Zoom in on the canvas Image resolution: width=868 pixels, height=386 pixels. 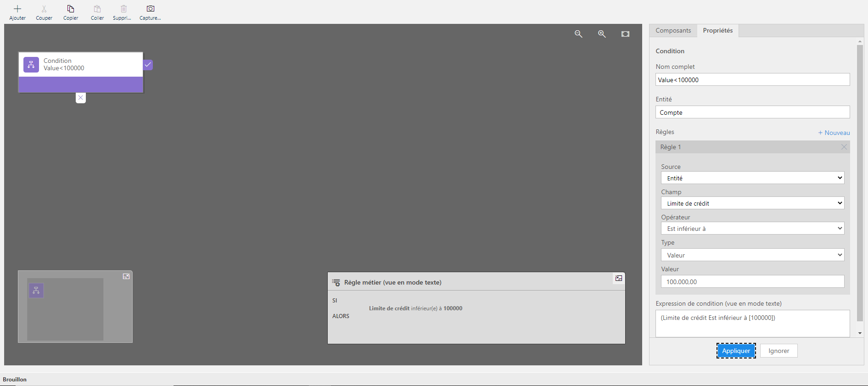point(602,34)
